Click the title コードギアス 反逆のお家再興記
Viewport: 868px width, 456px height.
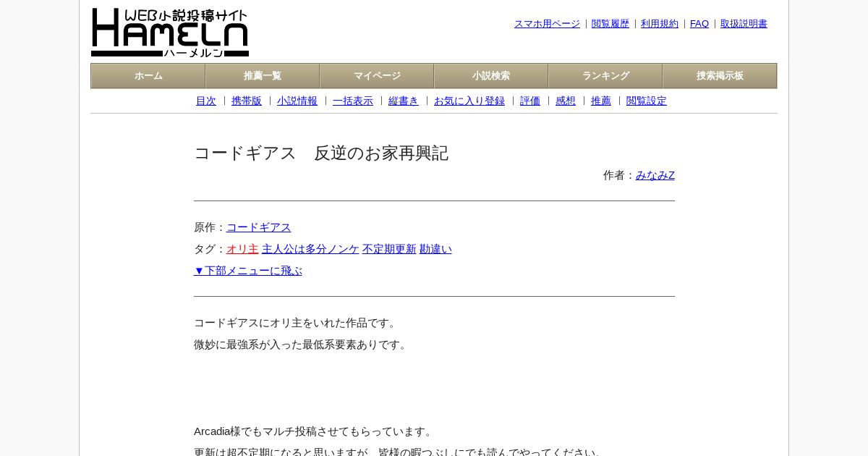pyautogui.click(x=321, y=153)
